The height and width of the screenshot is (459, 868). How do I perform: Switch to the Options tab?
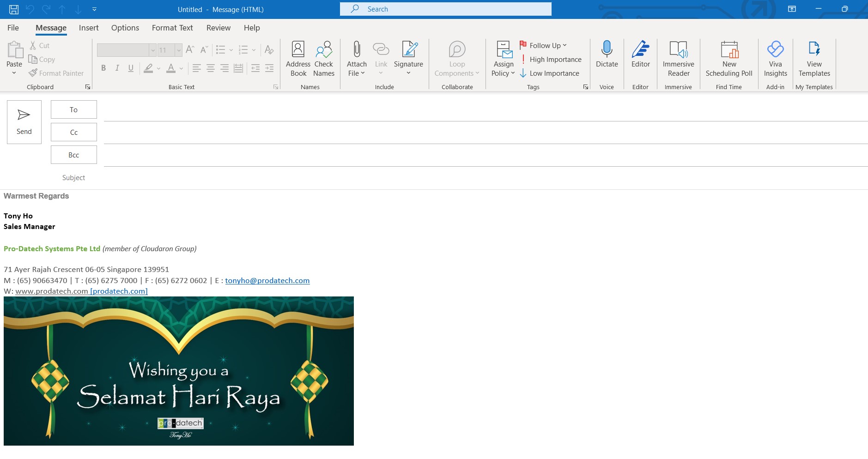pos(125,28)
